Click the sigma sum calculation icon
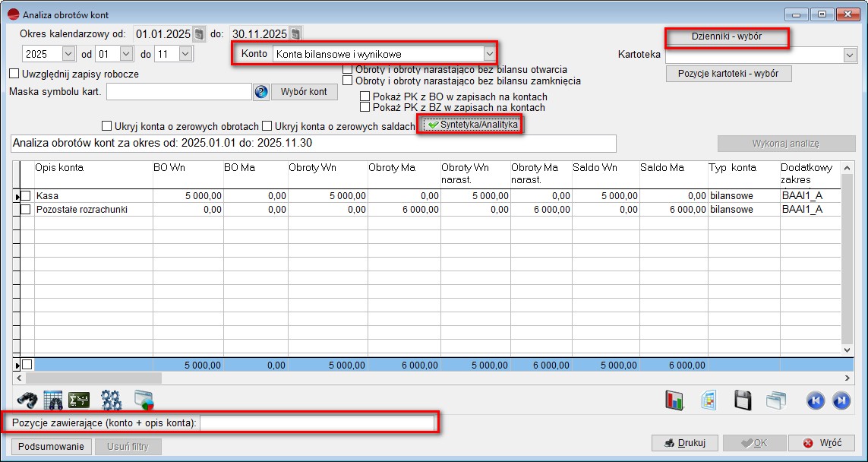868x462 pixels. [x=79, y=400]
